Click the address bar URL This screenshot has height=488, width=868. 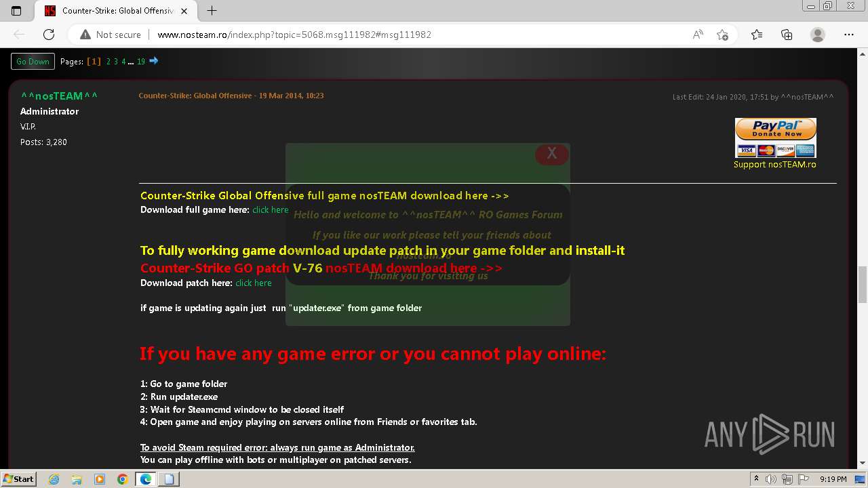tap(294, 35)
